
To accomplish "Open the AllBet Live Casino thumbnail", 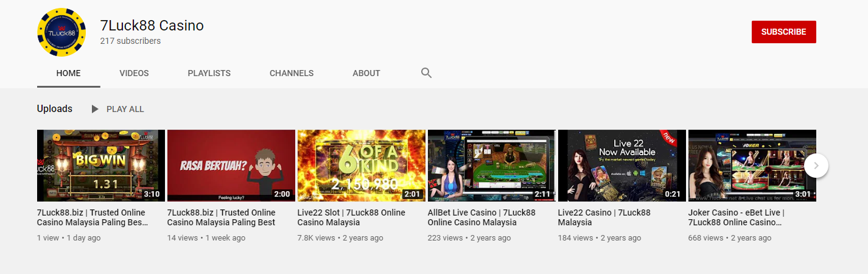I will [492, 166].
